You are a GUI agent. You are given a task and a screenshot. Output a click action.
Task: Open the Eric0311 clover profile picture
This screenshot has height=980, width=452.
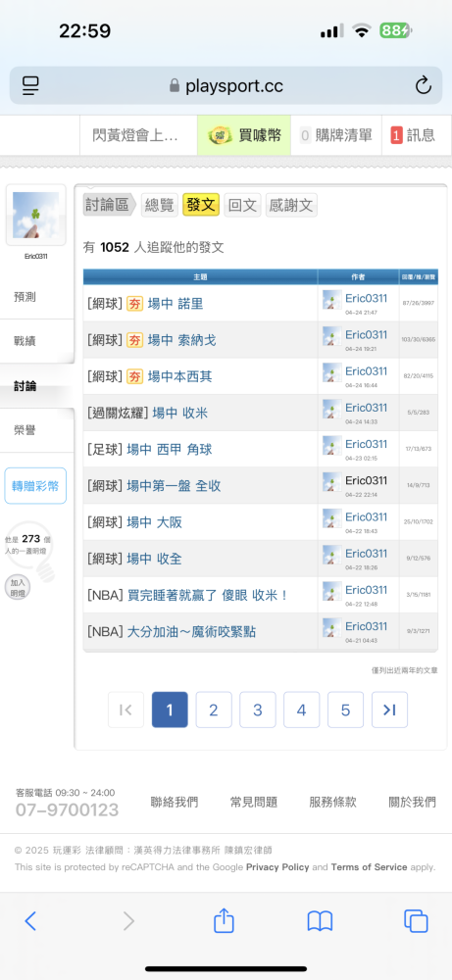pos(35,215)
